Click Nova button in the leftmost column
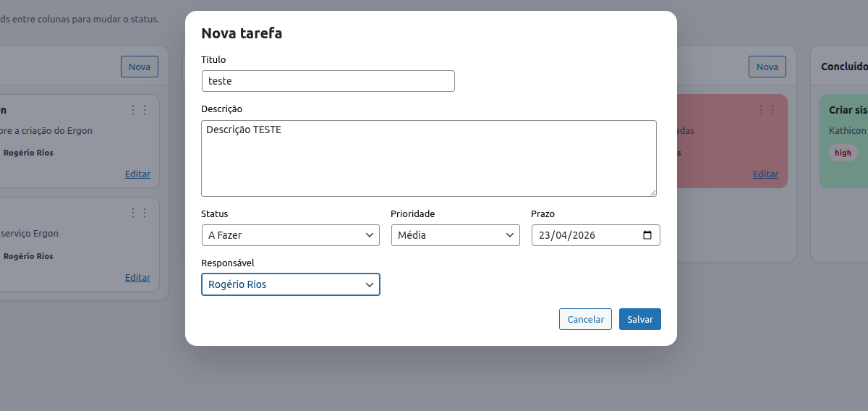Viewport: 868px width, 411px height. [140, 67]
